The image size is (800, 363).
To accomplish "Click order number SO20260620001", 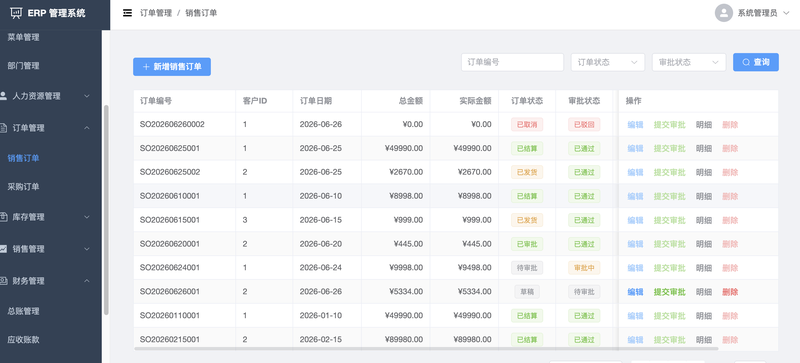I will (170, 244).
